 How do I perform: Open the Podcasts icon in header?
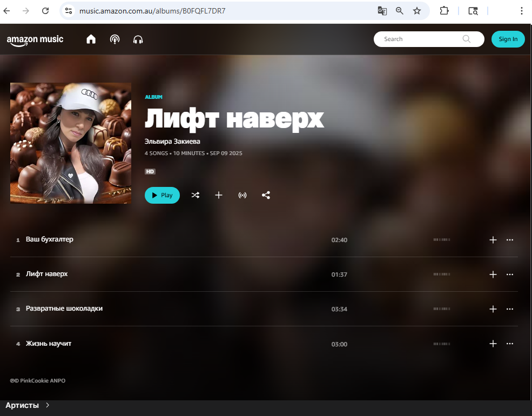click(x=115, y=39)
